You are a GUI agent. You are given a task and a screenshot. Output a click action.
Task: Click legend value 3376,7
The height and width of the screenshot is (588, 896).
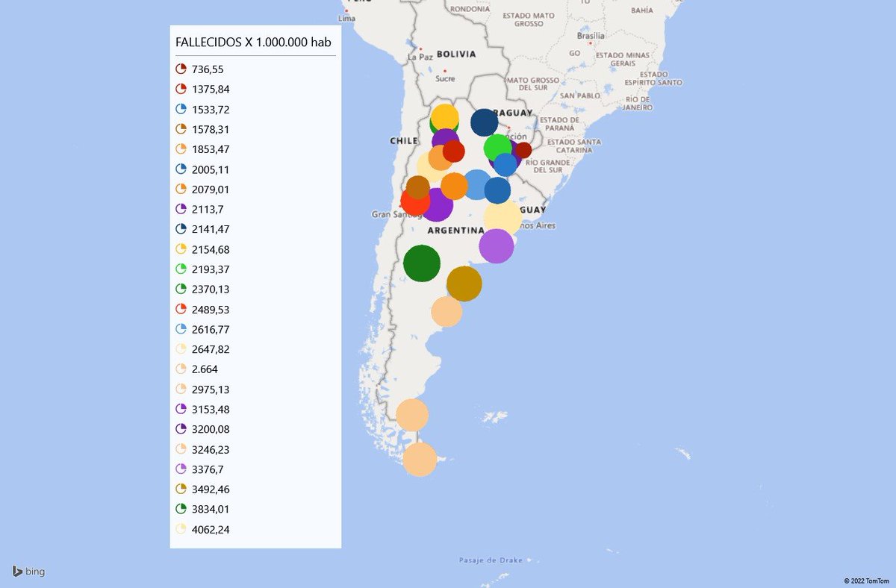click(x=208, y=469)
